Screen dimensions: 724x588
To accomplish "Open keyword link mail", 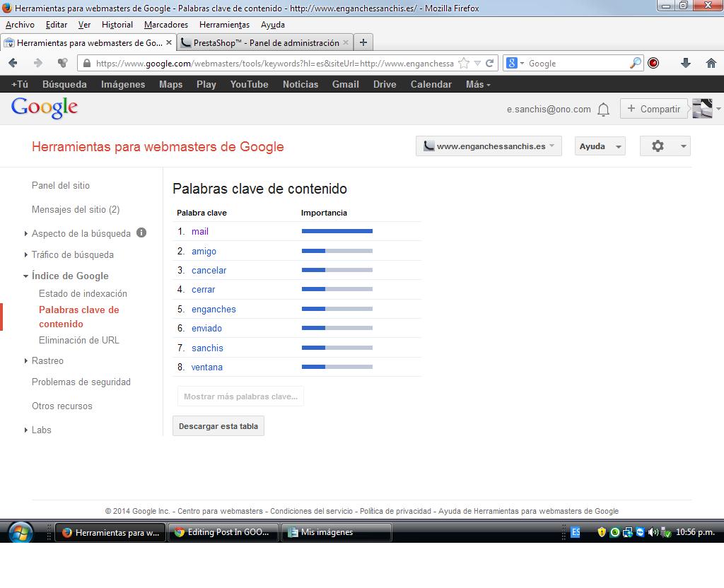I will pos(200,231).
